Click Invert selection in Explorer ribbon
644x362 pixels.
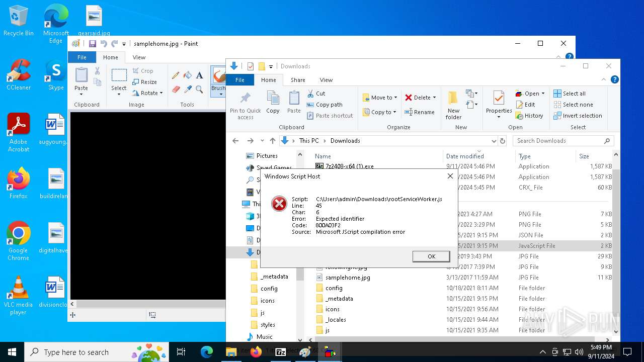(578, 116)
